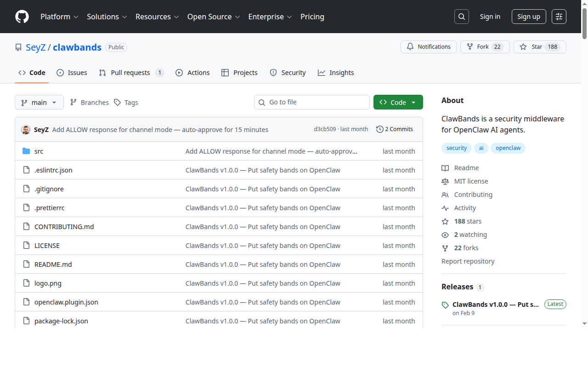Open the green Code dropdown button
Screen dimensions: 588x368
pos(398,102)
